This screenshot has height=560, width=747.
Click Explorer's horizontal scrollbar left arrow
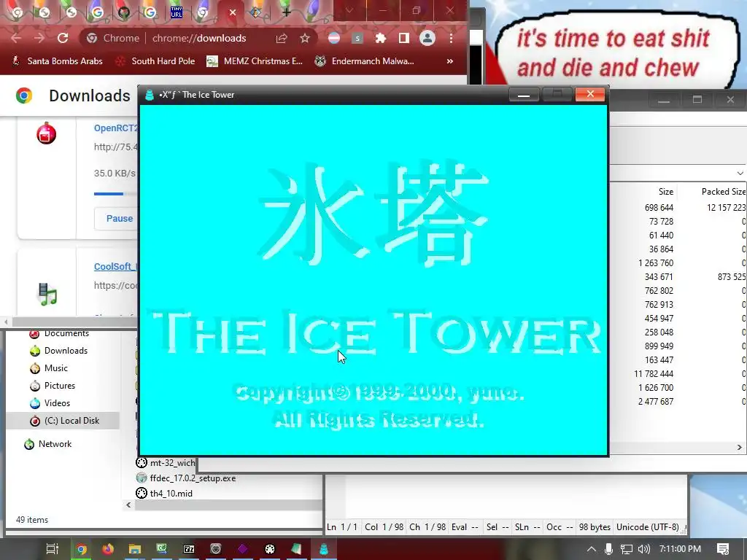pyautogui.click(x=128, y=505)
